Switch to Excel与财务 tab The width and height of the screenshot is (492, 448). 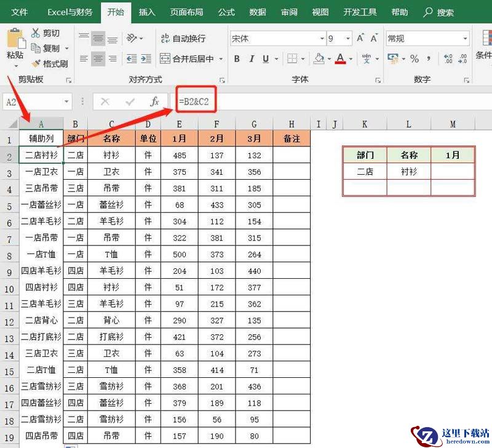coord(70,12)
